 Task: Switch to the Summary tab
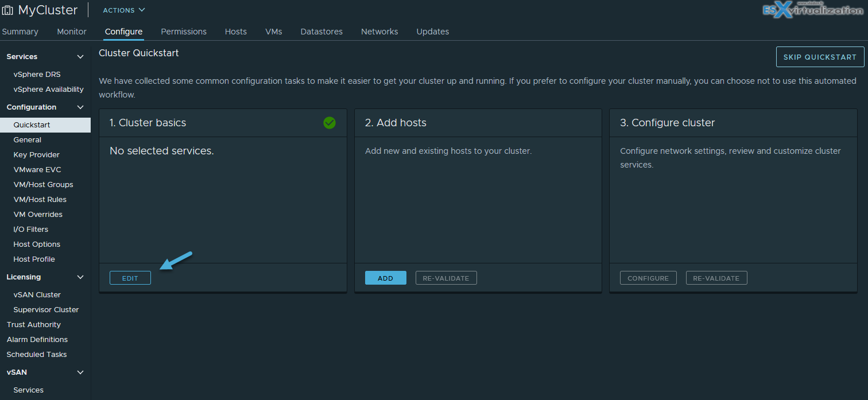point(20,32)
